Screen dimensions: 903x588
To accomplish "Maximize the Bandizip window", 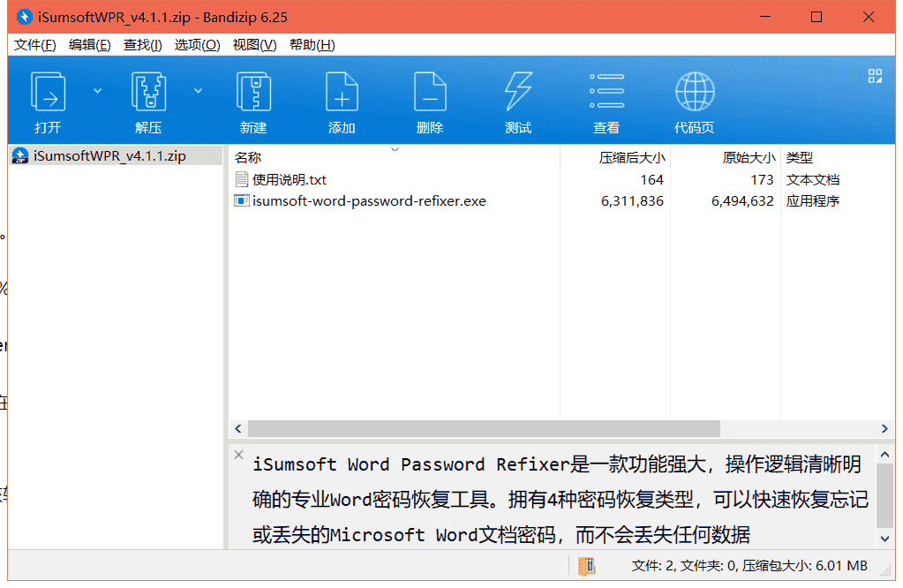I will pos(816,18).
